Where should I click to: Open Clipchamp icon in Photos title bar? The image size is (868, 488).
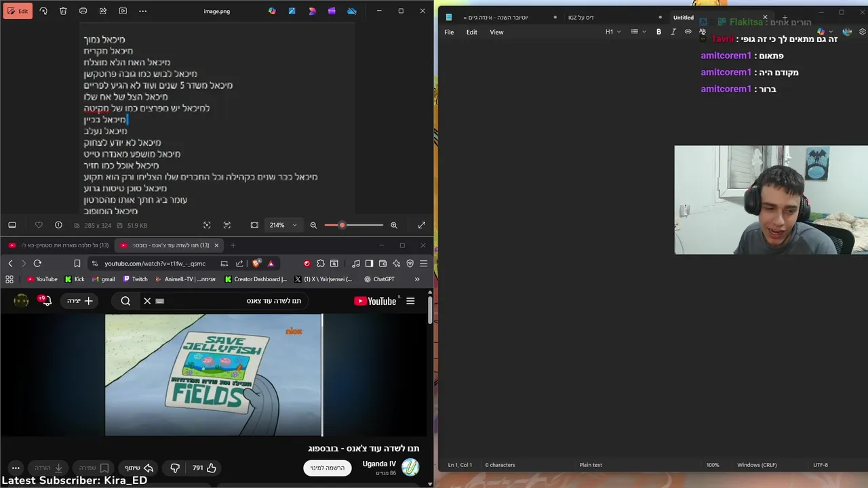[312, 11]
